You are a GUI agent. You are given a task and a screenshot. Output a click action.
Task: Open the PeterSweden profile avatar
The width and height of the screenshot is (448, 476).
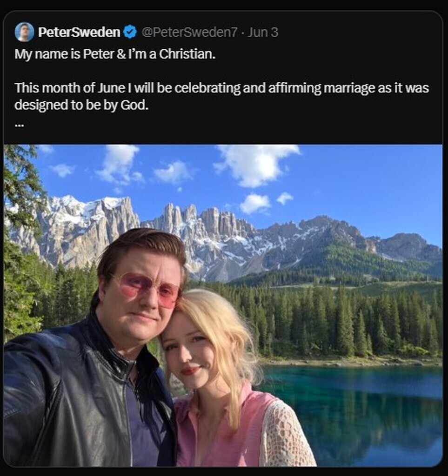pyautogui.click(x=24, y=32)
